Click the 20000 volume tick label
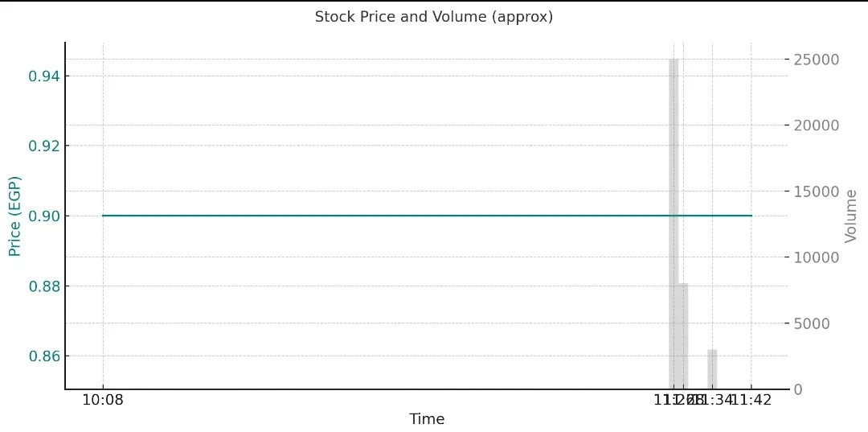868x432 pixels. click(x=817, y=125)
